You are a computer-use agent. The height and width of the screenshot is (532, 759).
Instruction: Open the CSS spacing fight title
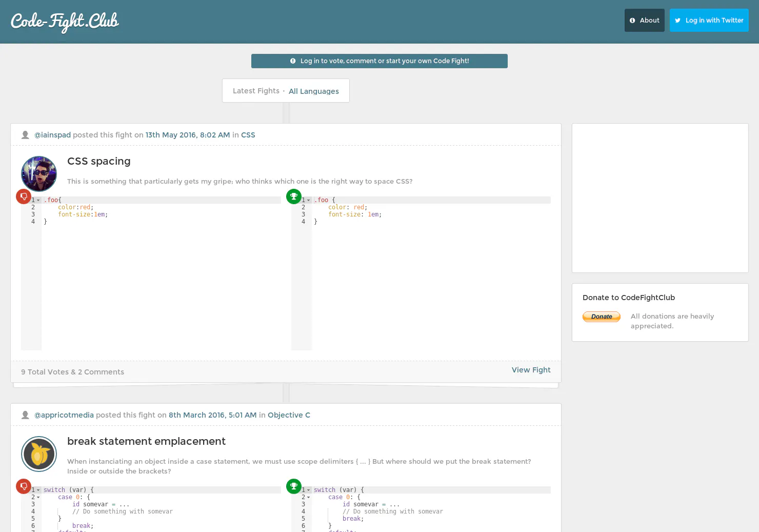pos(99,161)
